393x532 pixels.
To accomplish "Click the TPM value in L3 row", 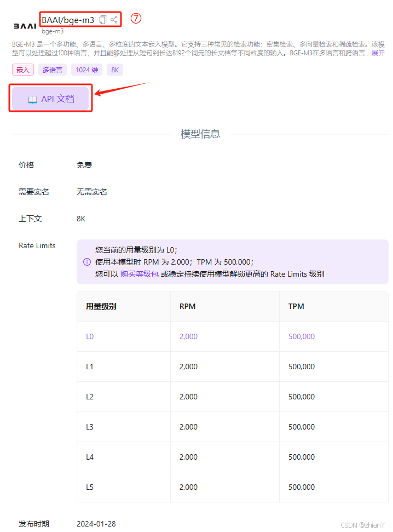I will [x=302, y=427].
